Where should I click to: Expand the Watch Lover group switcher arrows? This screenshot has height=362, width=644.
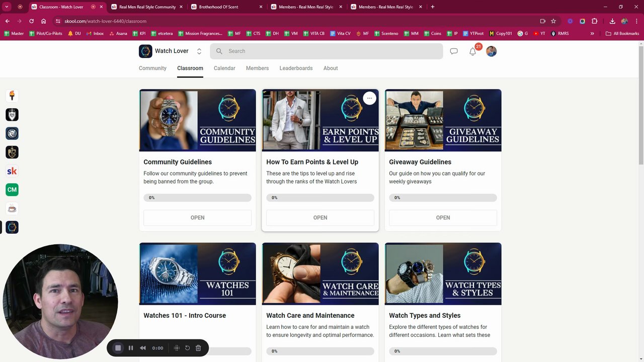click(x=199, y=51)
